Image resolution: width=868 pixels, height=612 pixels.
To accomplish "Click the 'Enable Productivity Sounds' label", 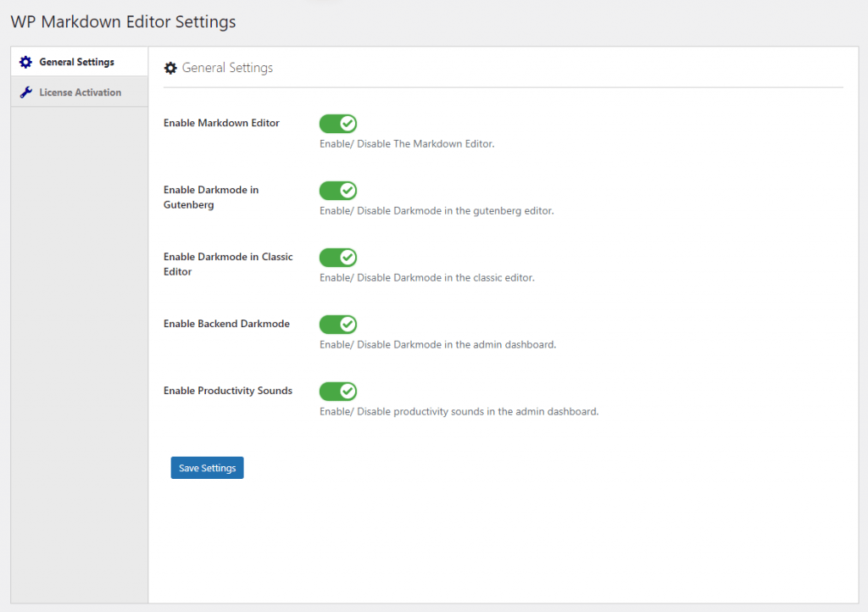I will pyautogui.click(x=227, y=391).
